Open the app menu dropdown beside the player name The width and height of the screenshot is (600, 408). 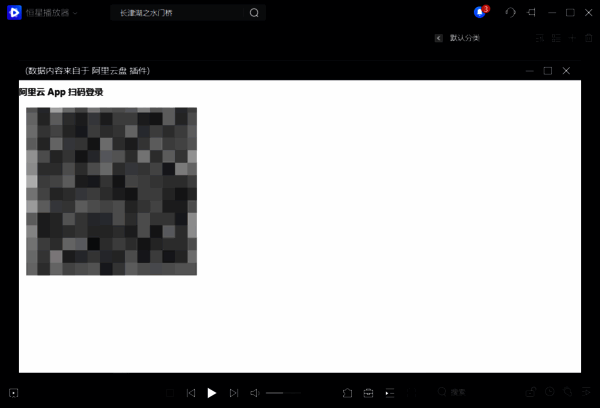tap(75, 13)
